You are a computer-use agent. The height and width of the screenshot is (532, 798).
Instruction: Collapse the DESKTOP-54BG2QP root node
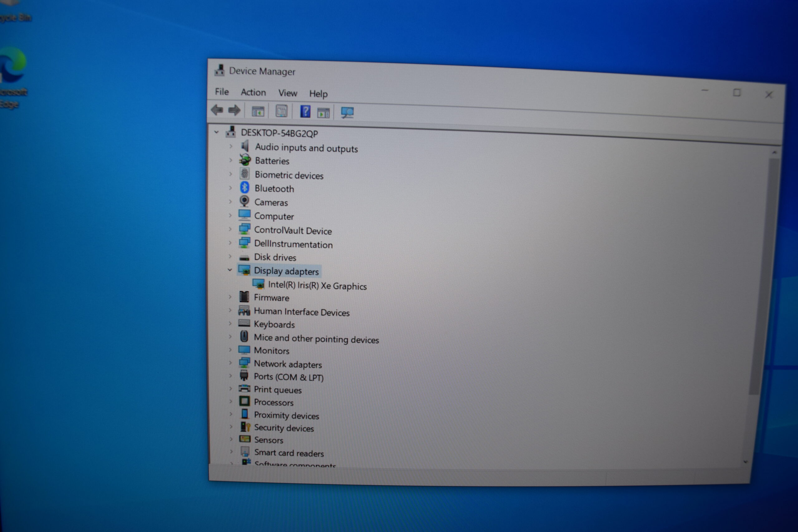click(216, 132)
